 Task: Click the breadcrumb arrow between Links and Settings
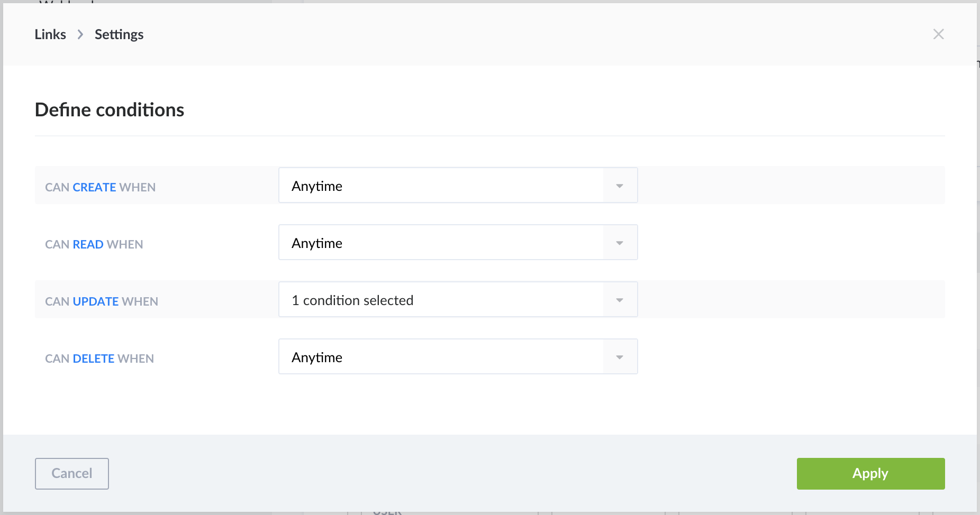tap(80, 34)
